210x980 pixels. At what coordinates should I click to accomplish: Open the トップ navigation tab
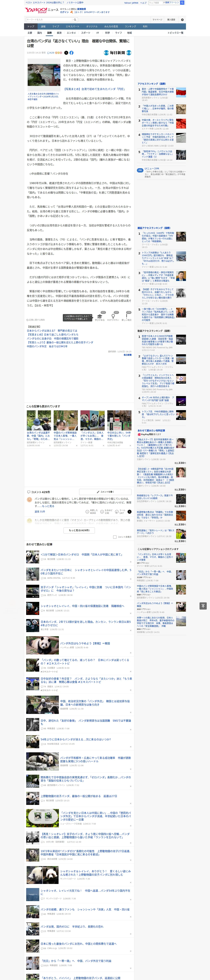coord(31,27)
